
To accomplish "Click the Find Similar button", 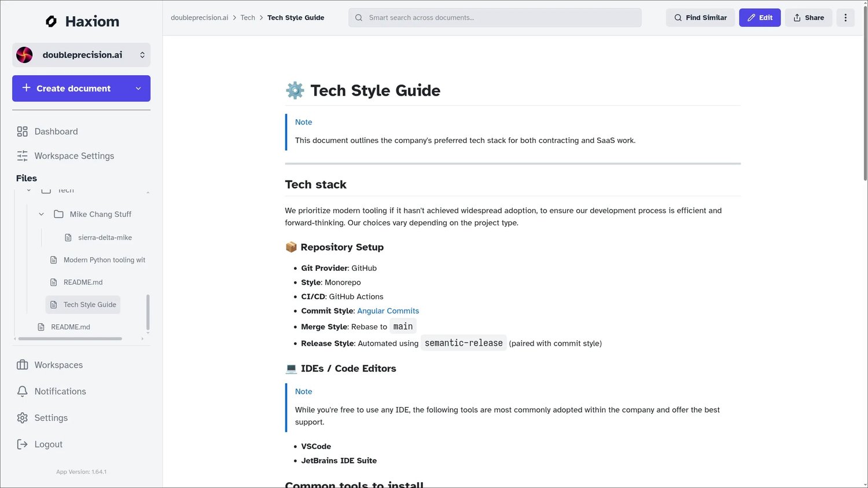I will (700, 17).
